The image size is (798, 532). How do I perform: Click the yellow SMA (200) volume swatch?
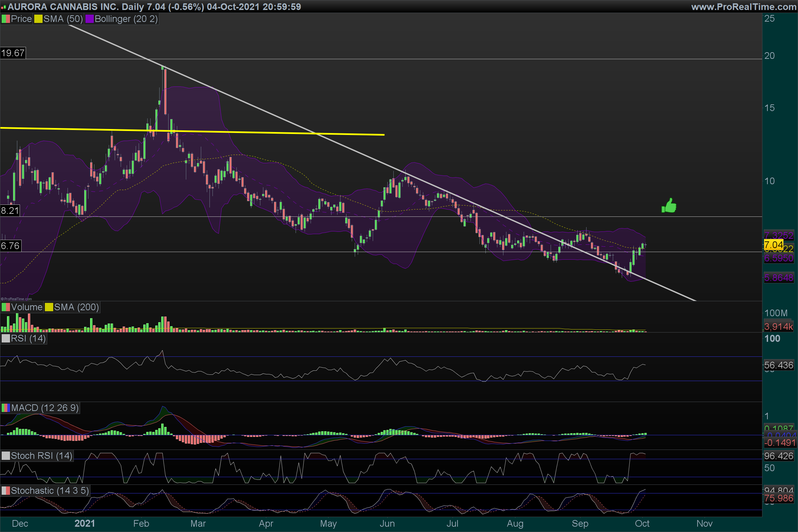coord(49,307)
